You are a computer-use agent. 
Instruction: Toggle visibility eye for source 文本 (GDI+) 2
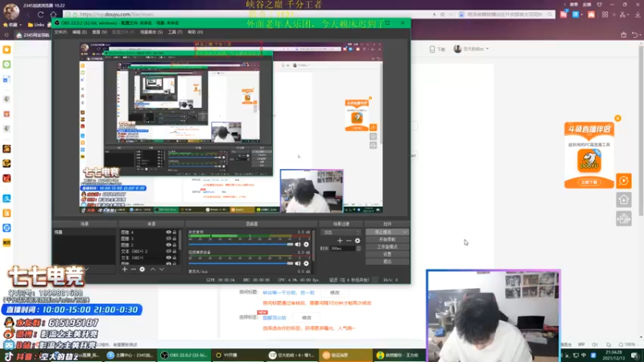click(168, 251)
